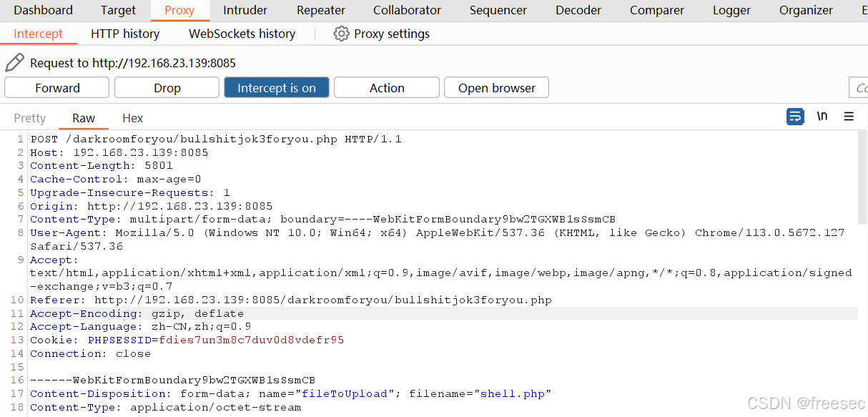Image resolution: width=868 pixels, height=417 pixels.
Task: Click the filename "shell.php" text
Action: click(x=512, y=394)
